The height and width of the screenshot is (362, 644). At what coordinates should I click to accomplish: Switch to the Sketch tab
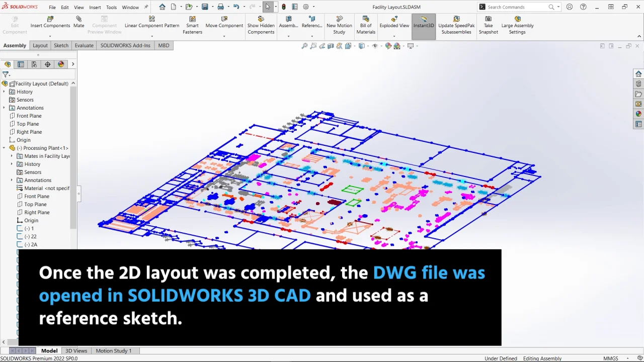click(x=61, y=45)
